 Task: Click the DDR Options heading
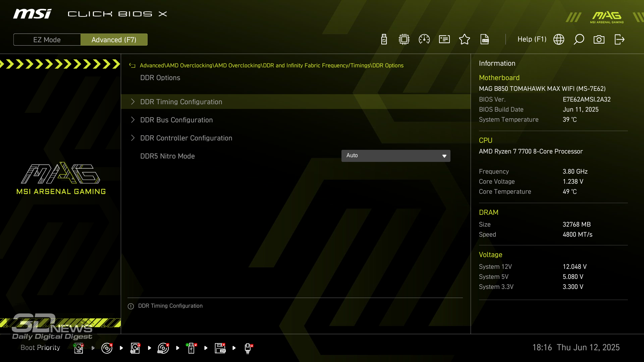pos(160,78)
